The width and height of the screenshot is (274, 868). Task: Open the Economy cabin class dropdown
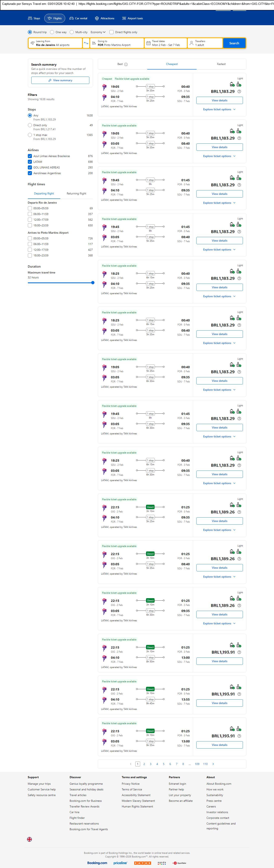click(98, 32)
